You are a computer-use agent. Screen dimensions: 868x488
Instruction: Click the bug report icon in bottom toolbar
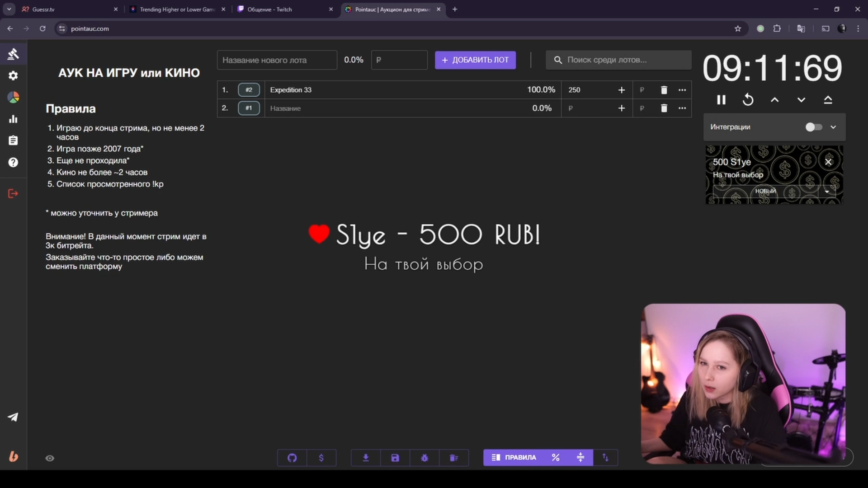tap(425, 458)
